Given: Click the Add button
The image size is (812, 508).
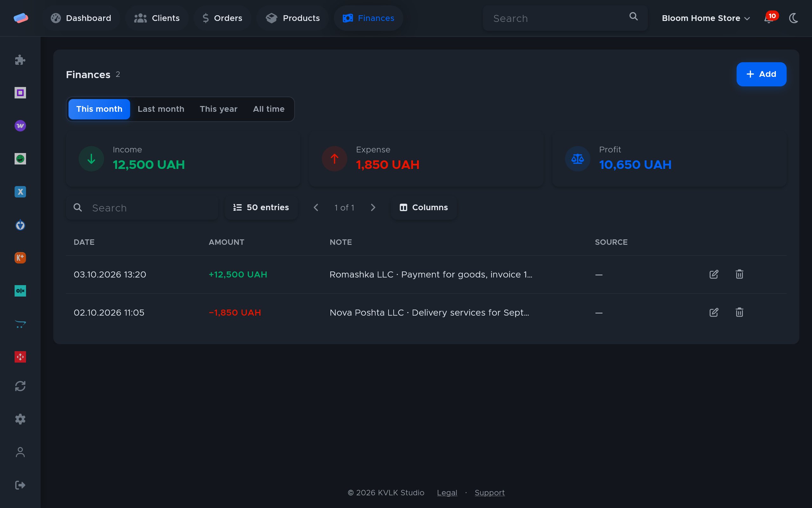Looking at the screenshot, I should click(x=761, y=74).
